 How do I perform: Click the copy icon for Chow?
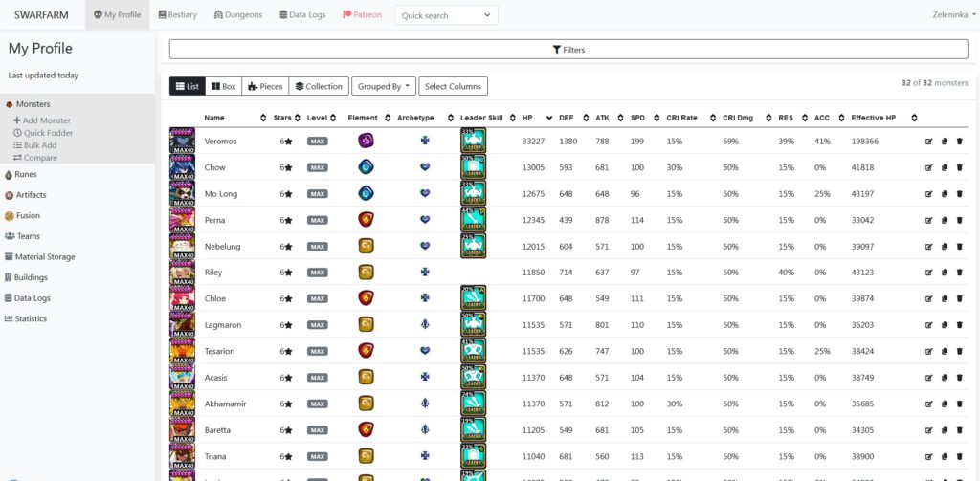(945, 167)
